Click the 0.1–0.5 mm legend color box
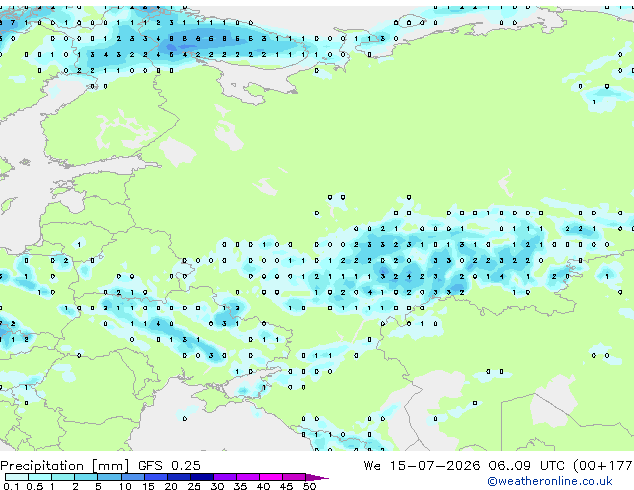 coord(17,477)
